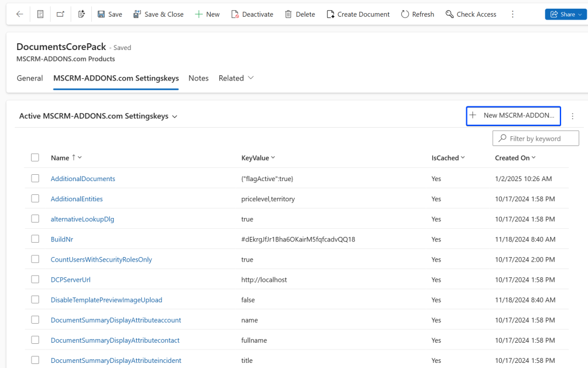Screen dimensions: 588x368
Task: Click the Share arrow icon
Action: 554,14
